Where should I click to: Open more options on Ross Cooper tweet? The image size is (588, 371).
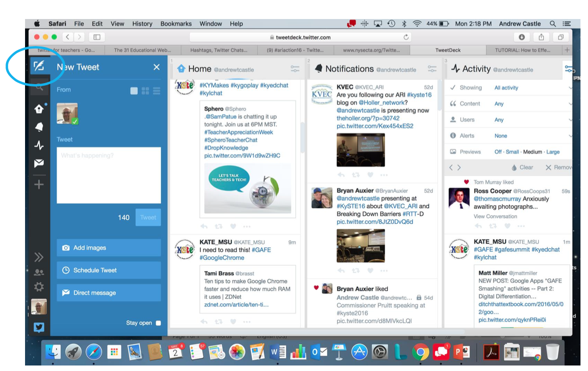[521, 226]
